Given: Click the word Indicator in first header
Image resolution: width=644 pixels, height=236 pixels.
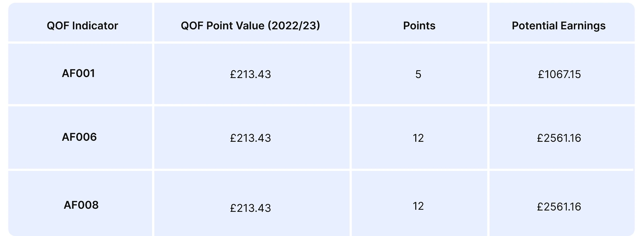Looking at the screenshot, I should 95,26.
